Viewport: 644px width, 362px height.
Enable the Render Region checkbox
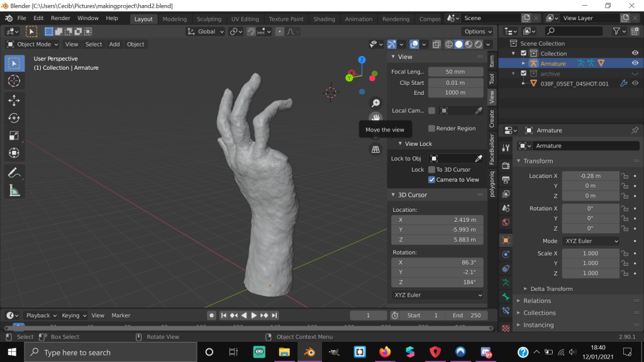[431, 128]
